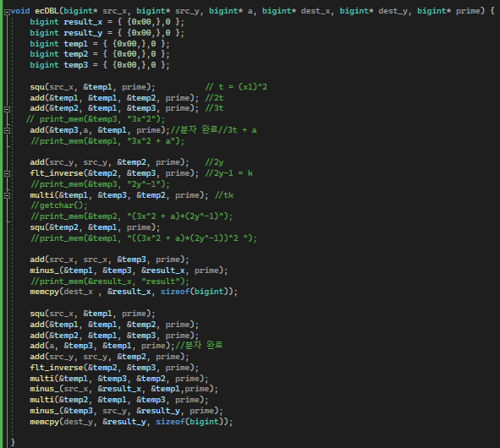Click commented print_mem(&temp1, "3x^2 + a") line
Image resolution: width=500 pixels, height=448 pixels.
[x=107, y=141]
